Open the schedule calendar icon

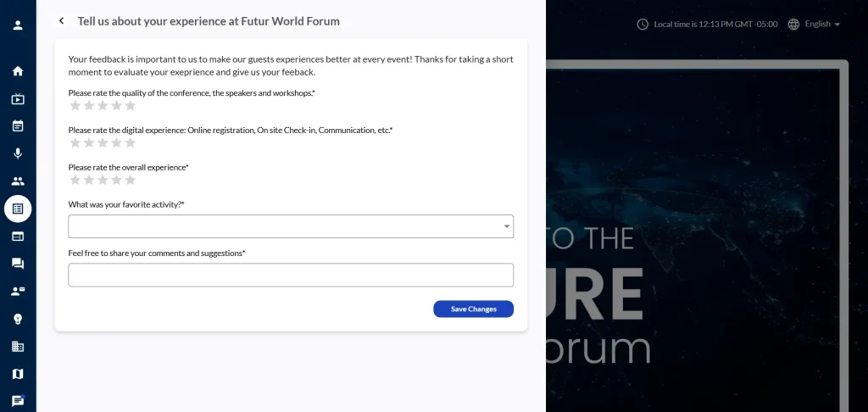click(18, 125)
